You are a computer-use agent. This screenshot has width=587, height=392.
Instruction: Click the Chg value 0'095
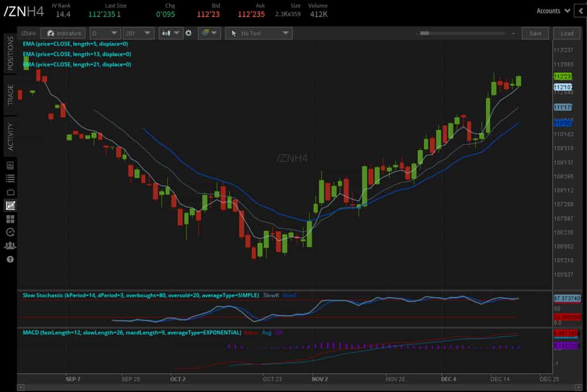[166, 14]
